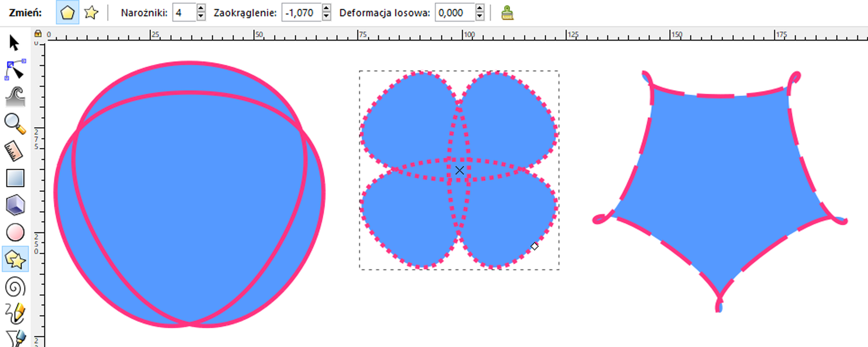
Task: Select the 3D Box tool
Action: tap(15, 205)
